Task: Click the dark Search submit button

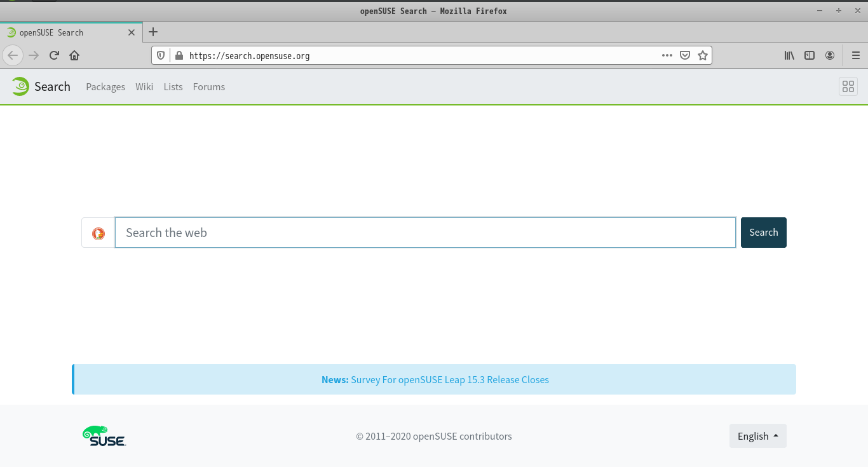Action: click(x=764, y=233)
